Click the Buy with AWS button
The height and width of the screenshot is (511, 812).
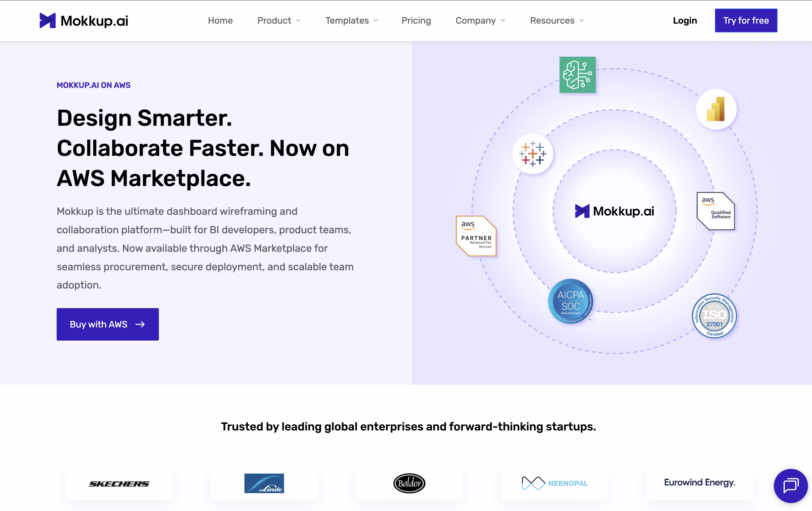click(x=108, y=324)
